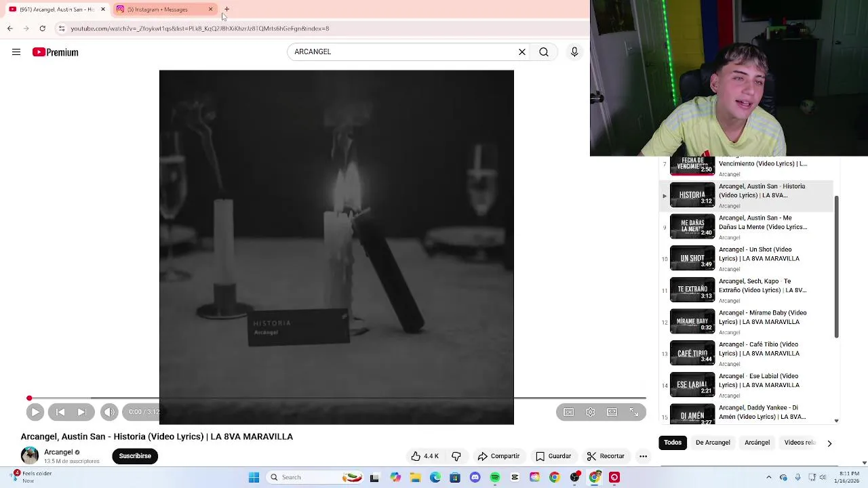The height and width of the screenshot is (488, 868).
Task: Run search with the magnifier button
Action: coord(544,52)
